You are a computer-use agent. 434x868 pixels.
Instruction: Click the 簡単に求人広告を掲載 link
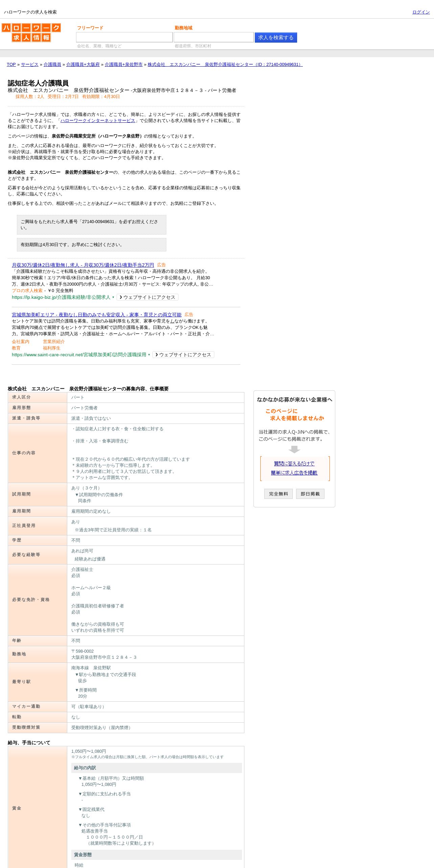point(294,473)
